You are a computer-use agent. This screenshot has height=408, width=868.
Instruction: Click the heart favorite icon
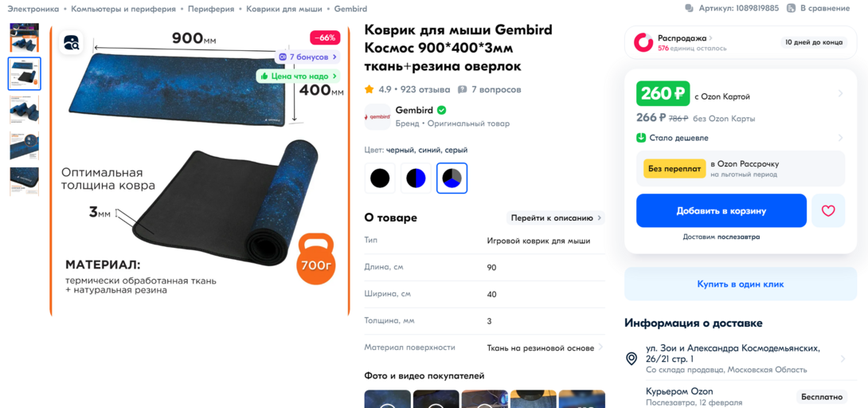tap(828, 211)
